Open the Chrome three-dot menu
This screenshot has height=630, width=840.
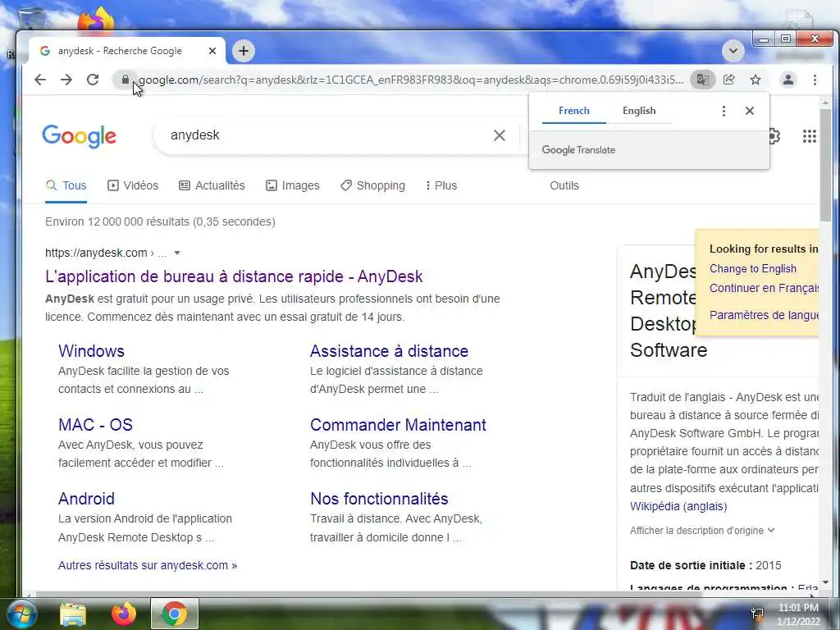click(815, 80)
